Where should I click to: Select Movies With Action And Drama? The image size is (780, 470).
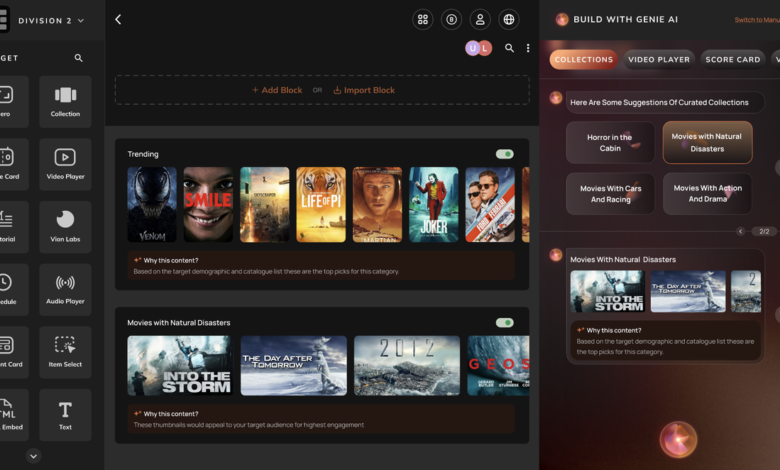[707, 193]
